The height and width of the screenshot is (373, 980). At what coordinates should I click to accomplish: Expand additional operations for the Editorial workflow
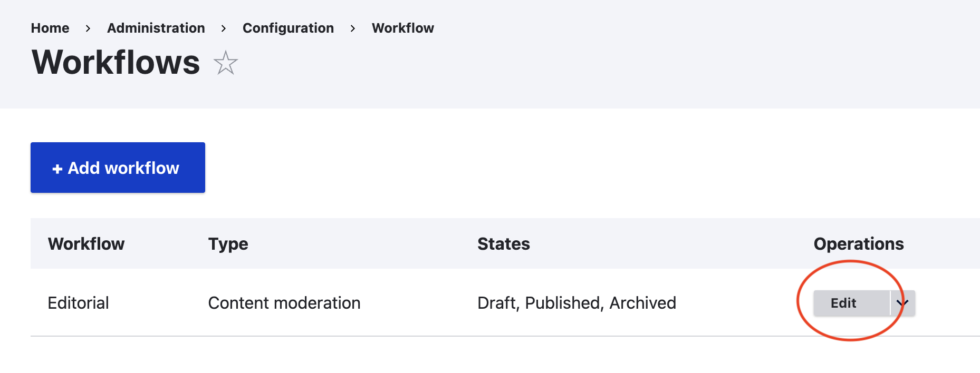pyautogui.click(x=903, y=303)
